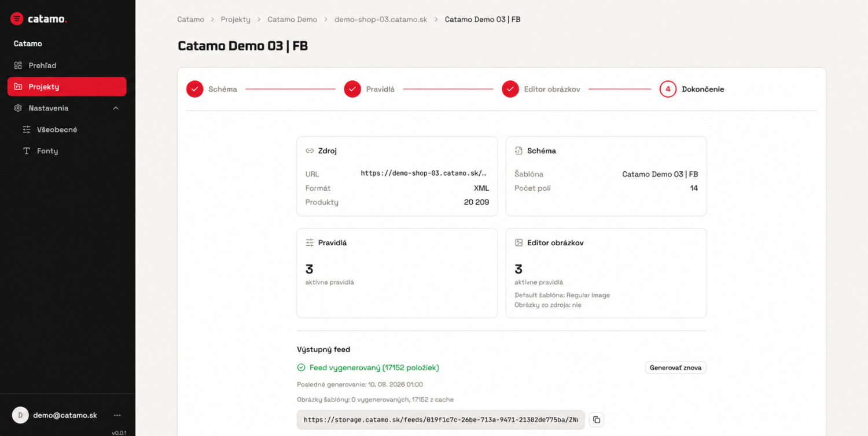Open the Prehľad dashboard icon
This screenshot has width=868, height=436.
(x=18, y=65)
